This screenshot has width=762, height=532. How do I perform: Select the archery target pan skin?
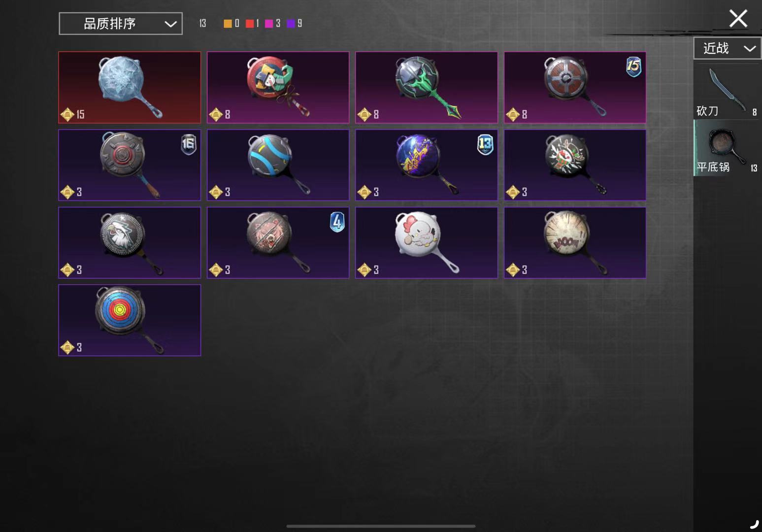pyautogui.click(x=130, y=320)
